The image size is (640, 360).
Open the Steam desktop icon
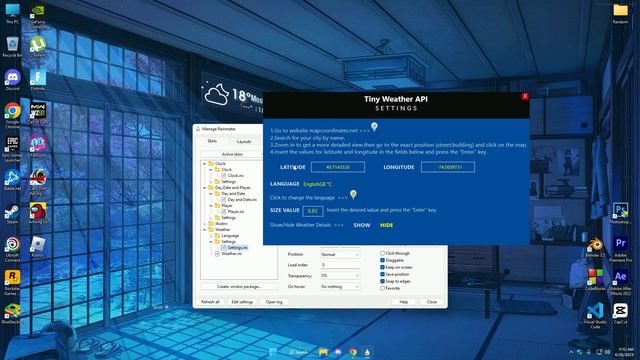12,214
